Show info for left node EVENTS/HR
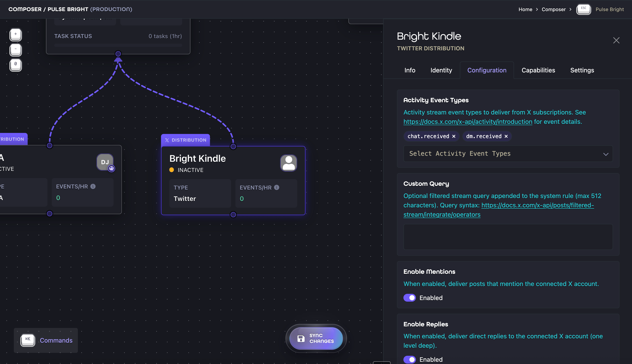 pos(93,186)
